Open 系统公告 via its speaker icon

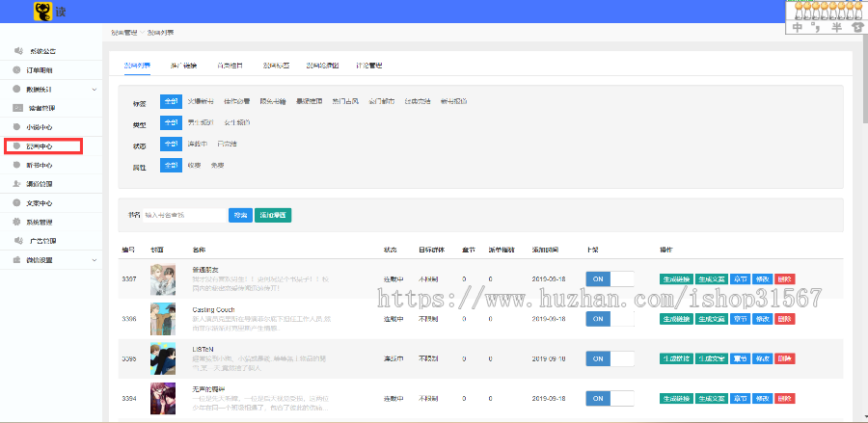tap(18, 51)
